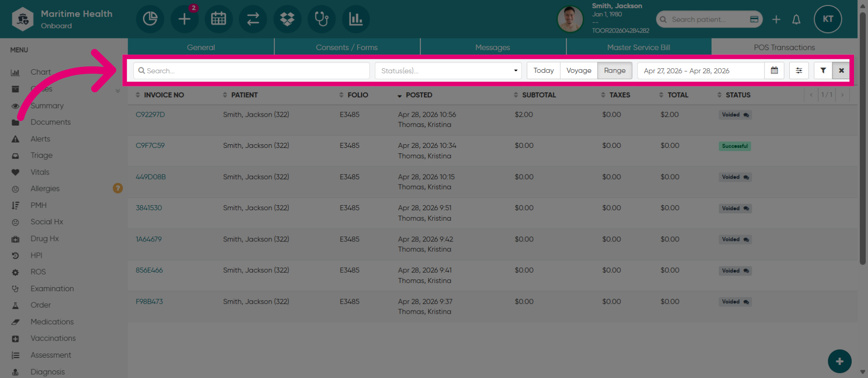868x378 pixels.
Task: Click comment icon on C92297D Voided status
Action: point(746,115)
